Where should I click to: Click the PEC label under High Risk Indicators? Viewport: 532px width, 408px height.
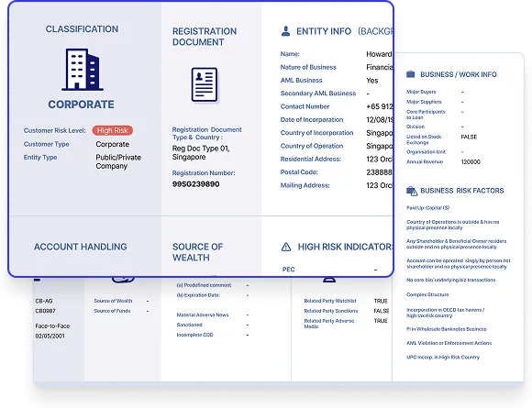click(288, 270)
